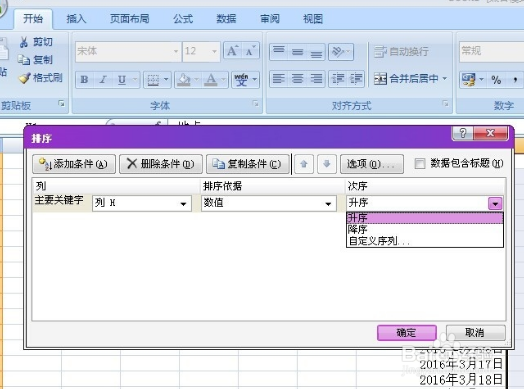The image size is (524, 389).
Task: Switch to the 开始 (Home) tab
Action: point(33,18)
